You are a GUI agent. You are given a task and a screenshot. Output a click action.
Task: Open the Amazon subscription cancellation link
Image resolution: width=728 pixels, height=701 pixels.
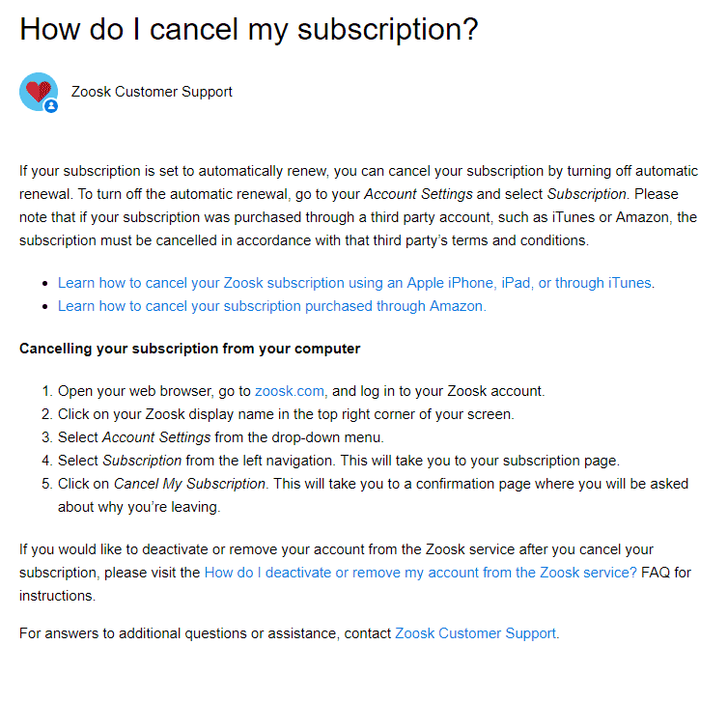tap(271, 306)
